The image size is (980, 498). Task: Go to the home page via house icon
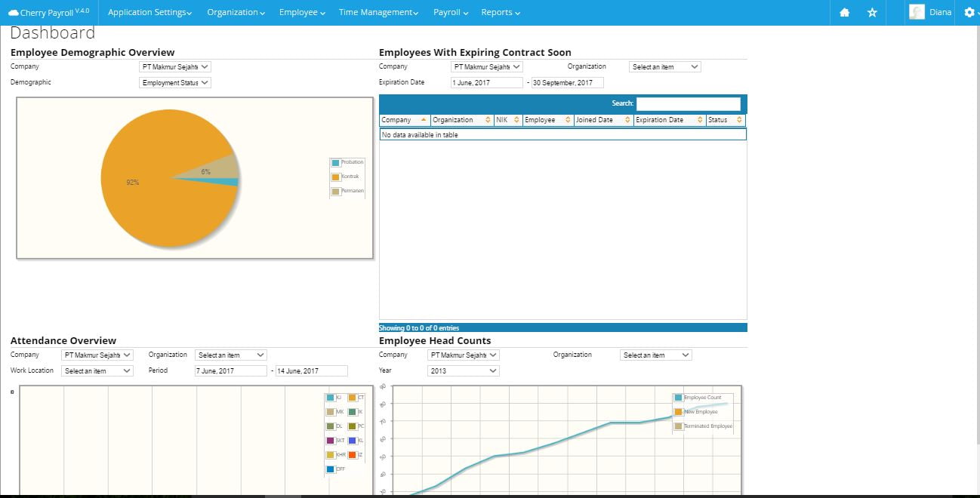(845, 13)
